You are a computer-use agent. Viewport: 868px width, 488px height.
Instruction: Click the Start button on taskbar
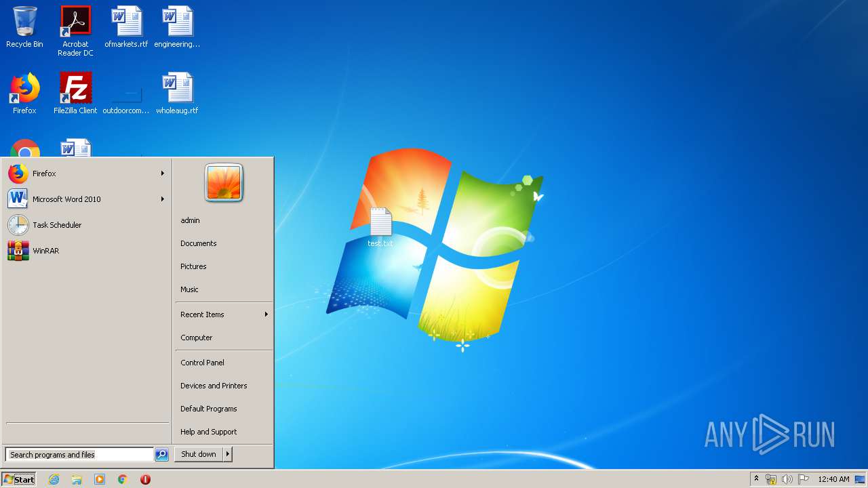click(x=19, y=479)
